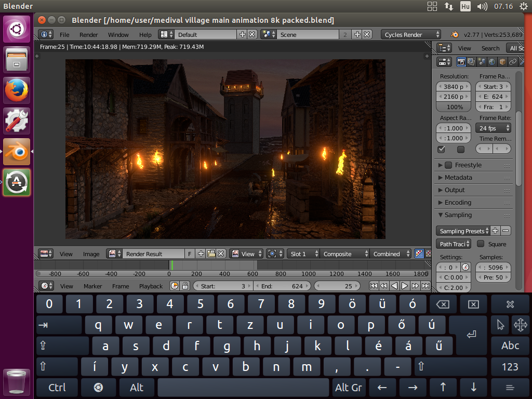The height and width of the screenshot is (399, 532).
Task: Toggle the animated seed clock button
Action: pos(466,268)
